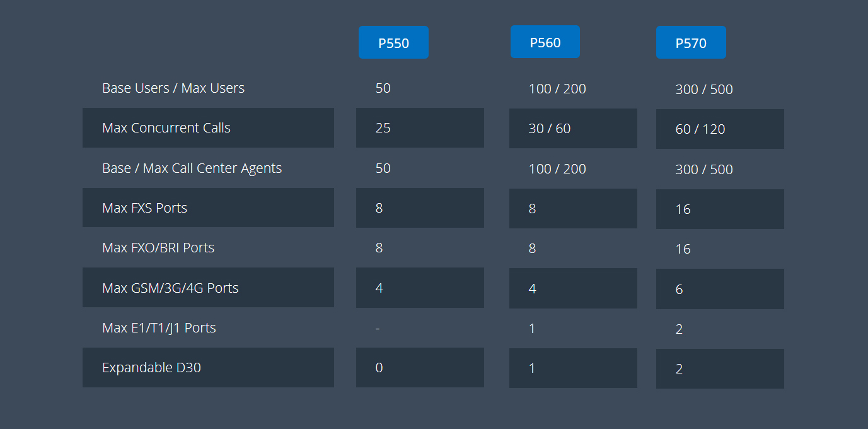Select the 'Max Concurrent Calls' row label

pyautogui.click(x=166, y=128)
